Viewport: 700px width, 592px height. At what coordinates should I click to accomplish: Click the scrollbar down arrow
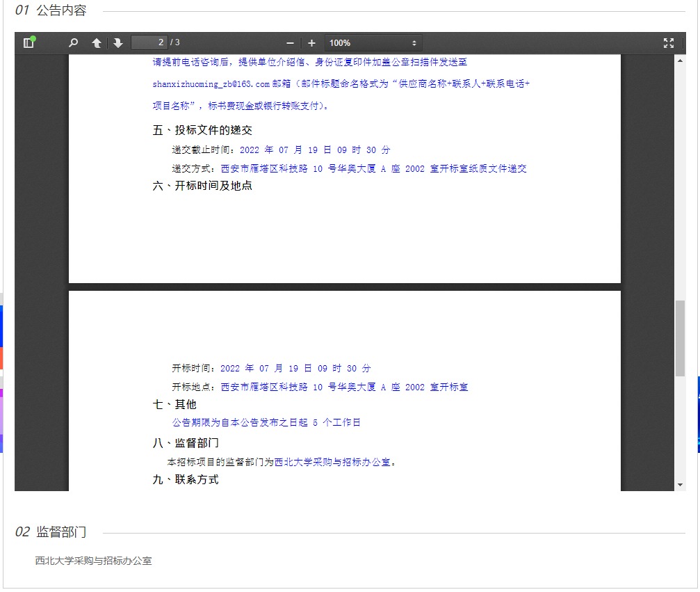tap(680, 485)
